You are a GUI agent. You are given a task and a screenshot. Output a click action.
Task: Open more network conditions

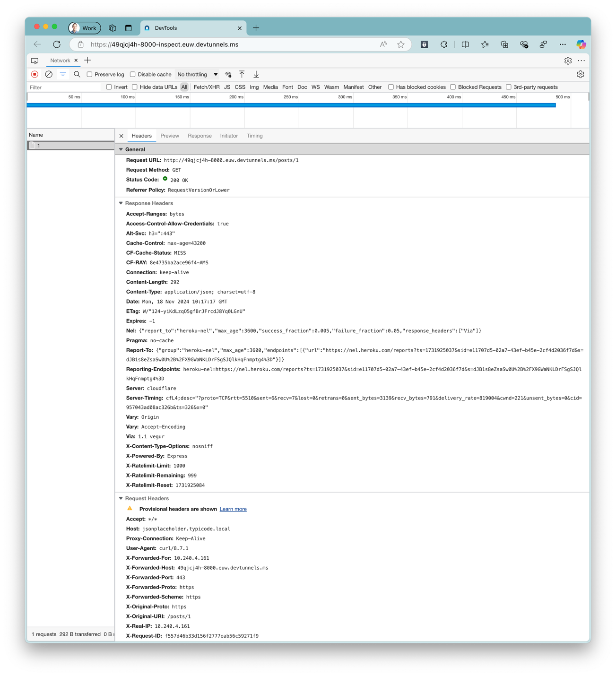tap(228, 74)
